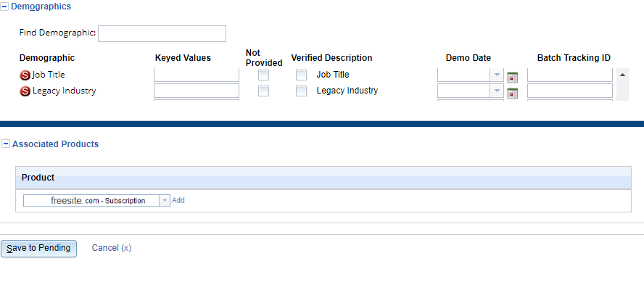This screenshot has width=644, height=290.
Task: Open the Demo Date dropdown for Job Title
Action: (x=497, y=75)
